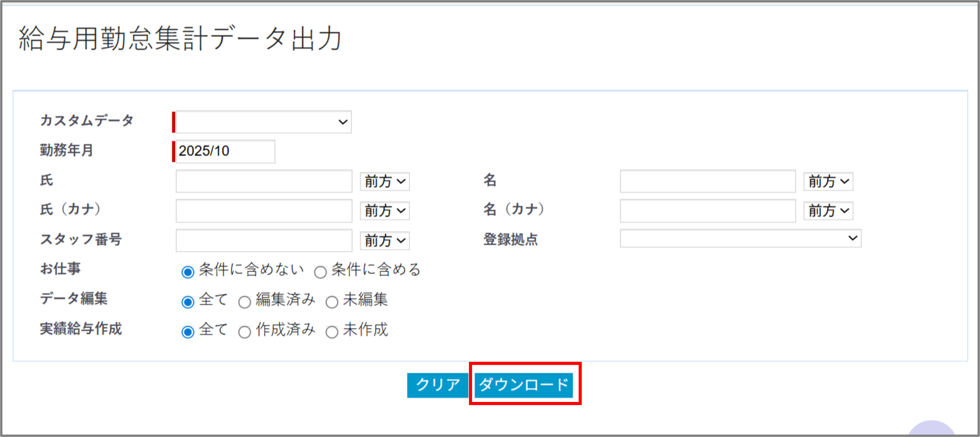Focus the スタッフ番号 text input
The width and height of the screenshot is (980, 437).
pos(264,241)
